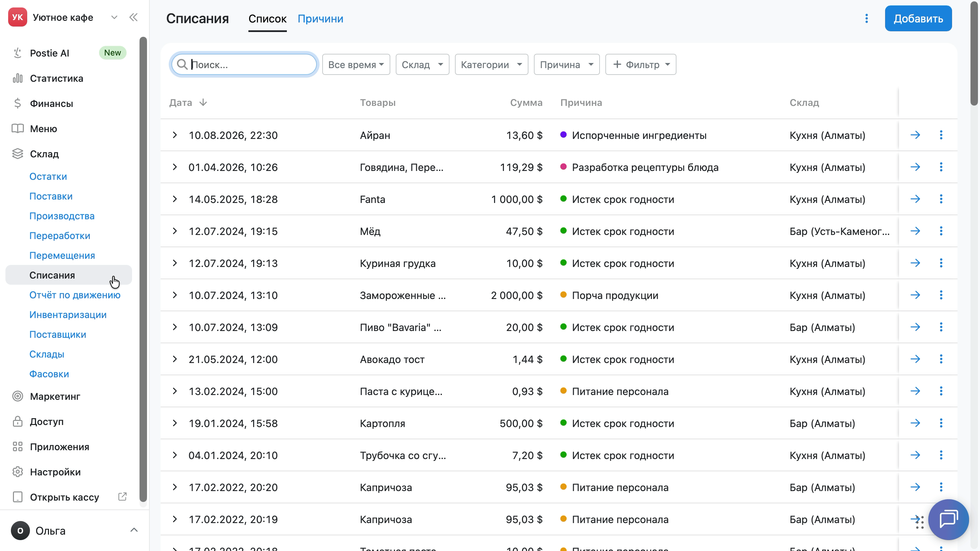Open the Причина filter dropdown
Screen dimensions: 980x551
pos(567,64)
